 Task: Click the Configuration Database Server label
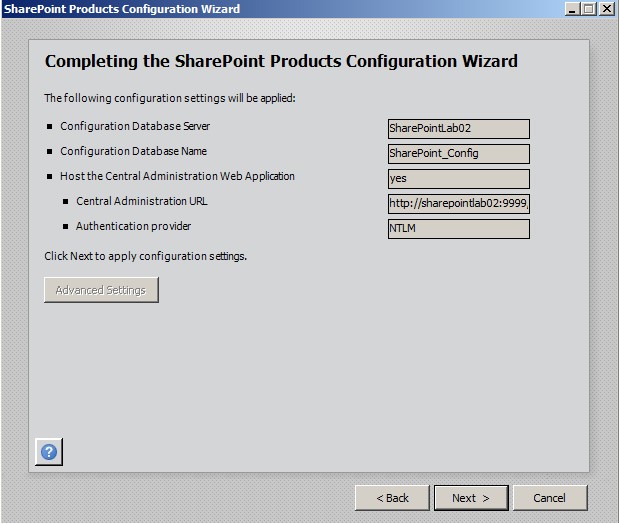click(135, 127)
